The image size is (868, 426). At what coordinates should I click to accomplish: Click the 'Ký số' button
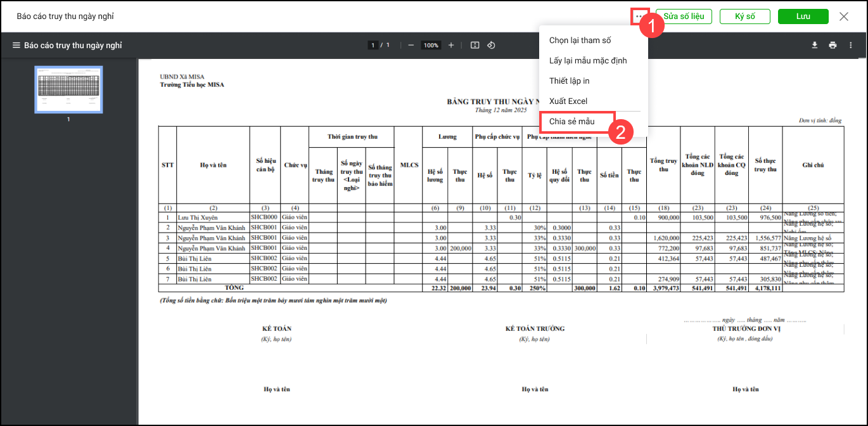[x=744, y=16]
